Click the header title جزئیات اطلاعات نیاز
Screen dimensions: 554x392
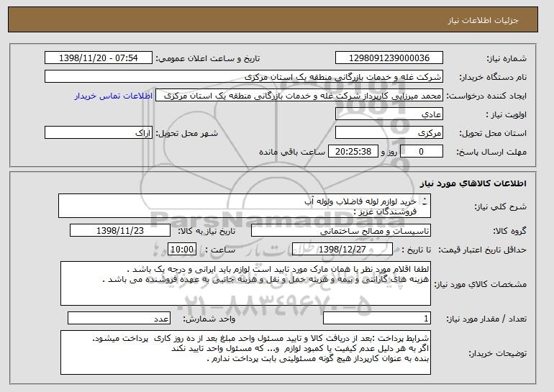483,20
